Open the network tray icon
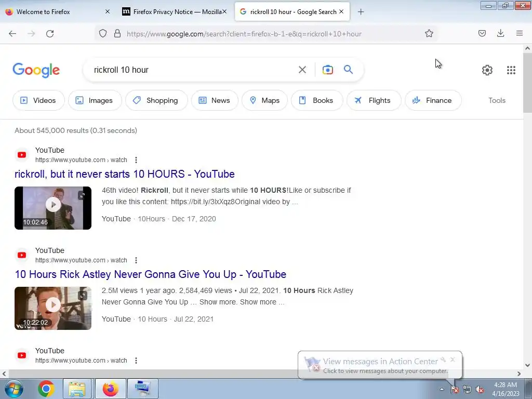The image size is (532, 399). tap(467, 390)
